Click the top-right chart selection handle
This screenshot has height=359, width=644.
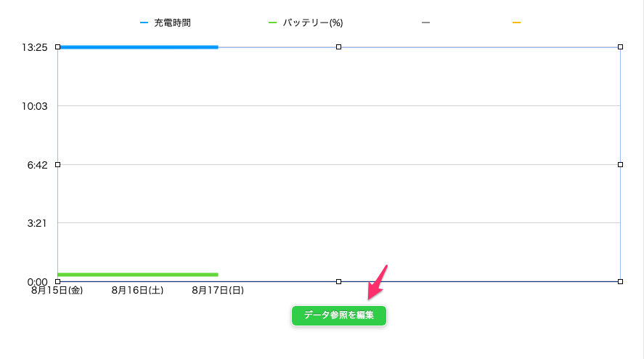[x=620, y=47]
